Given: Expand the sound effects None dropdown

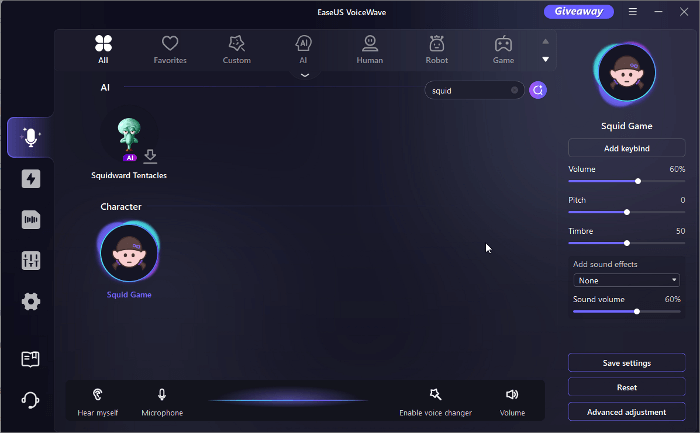Looking at the screenshot, I should (626, 280).
